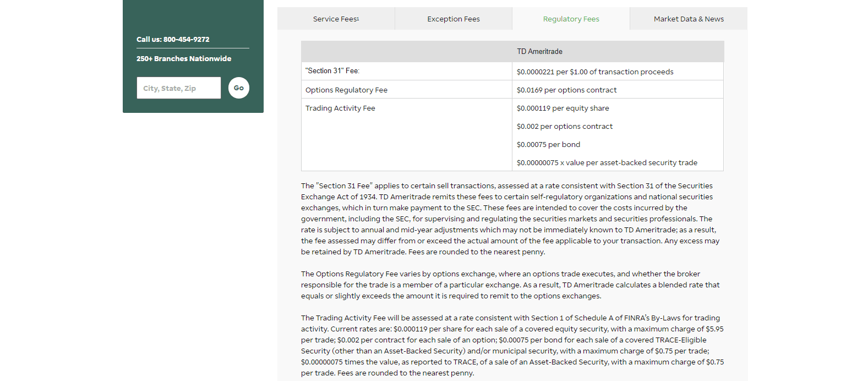This screenshot has width=868, height=381.
Task: Click the $0.00075 per bond table entry
Action: pos(548,144)
